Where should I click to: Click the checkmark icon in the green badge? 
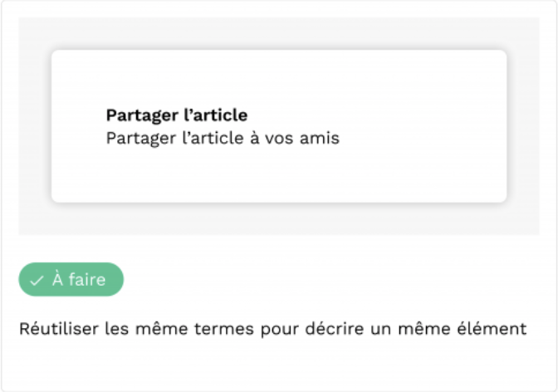tap(37, 281)
